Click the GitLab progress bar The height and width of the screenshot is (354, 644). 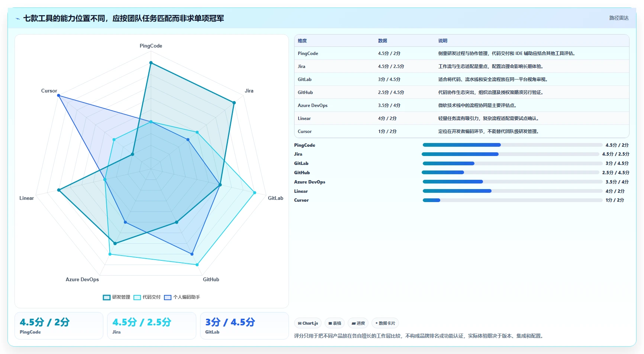(512, 163)
